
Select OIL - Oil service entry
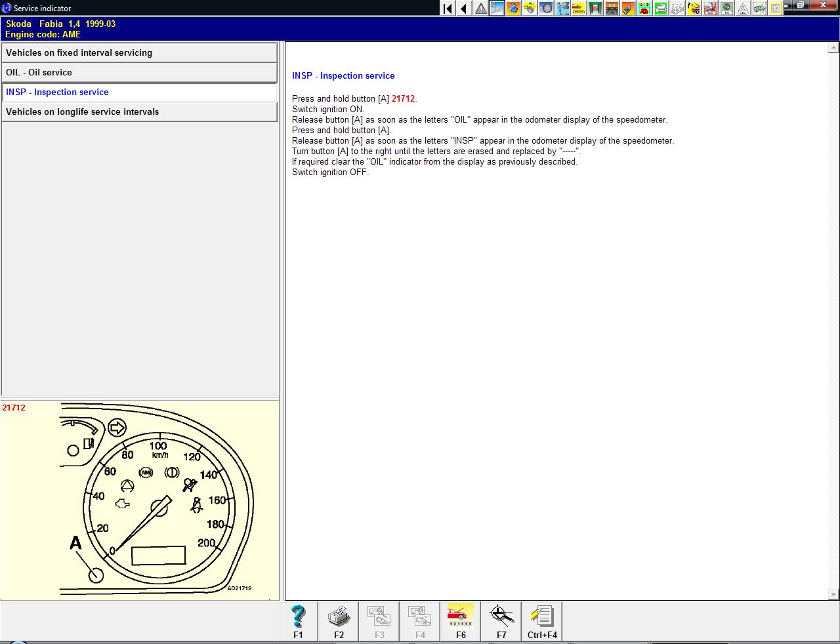pyautogui.click(x=139, y=72)
